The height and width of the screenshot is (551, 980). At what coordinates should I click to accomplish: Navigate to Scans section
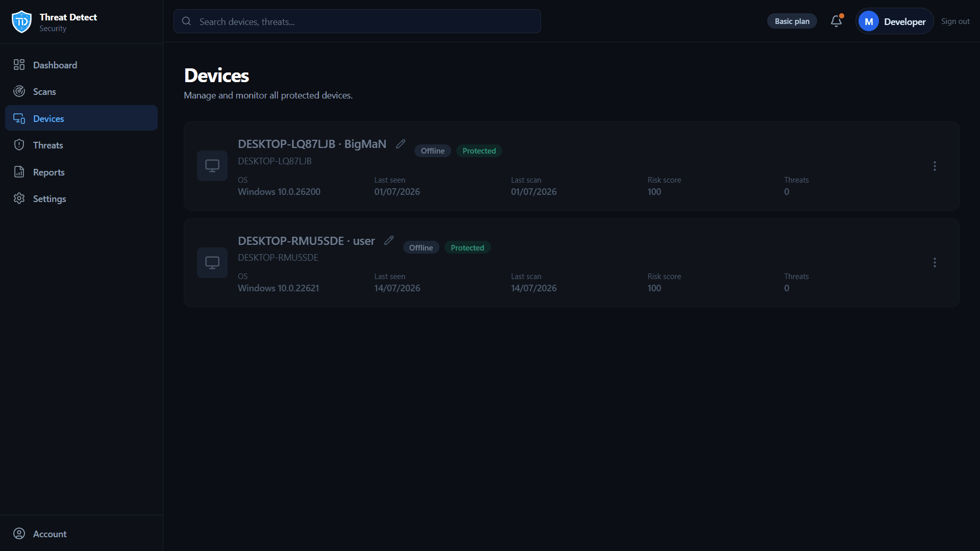pos(81,91)
